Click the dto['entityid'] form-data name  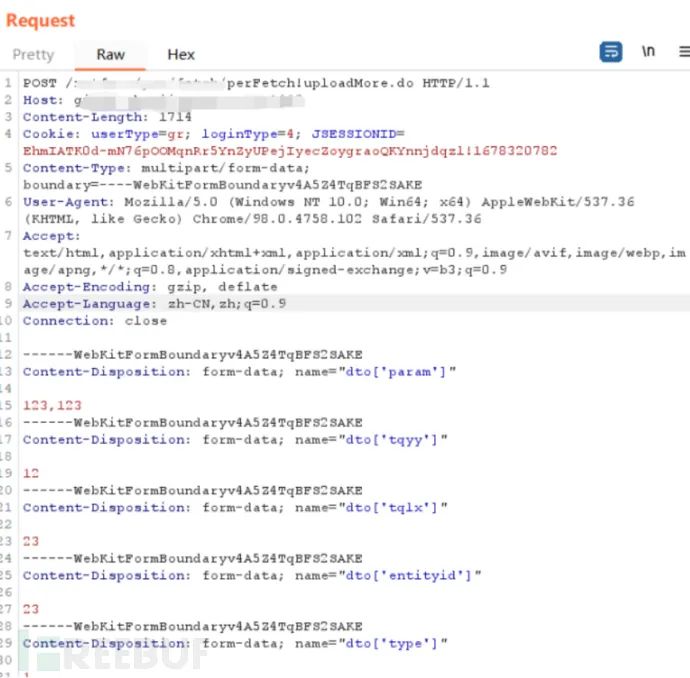tap(420, 575)
